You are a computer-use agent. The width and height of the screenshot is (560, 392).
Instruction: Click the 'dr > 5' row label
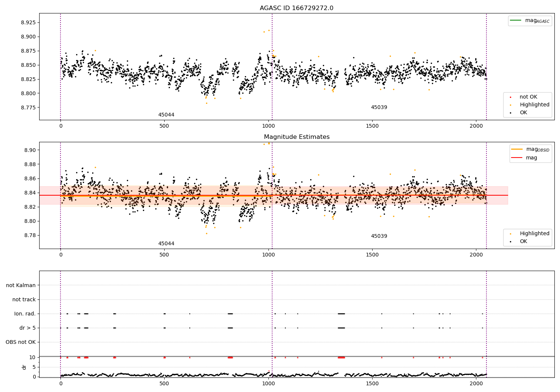(28, 328)
